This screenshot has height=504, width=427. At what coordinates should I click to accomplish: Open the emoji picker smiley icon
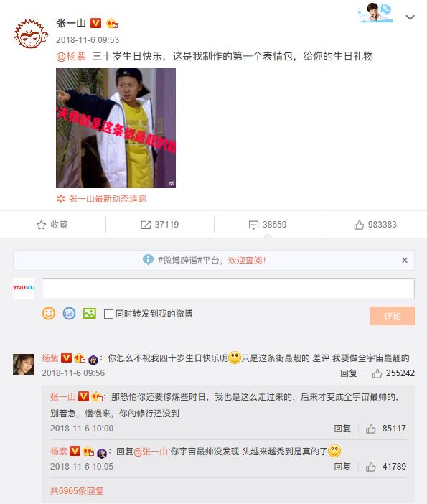[49, 314]
